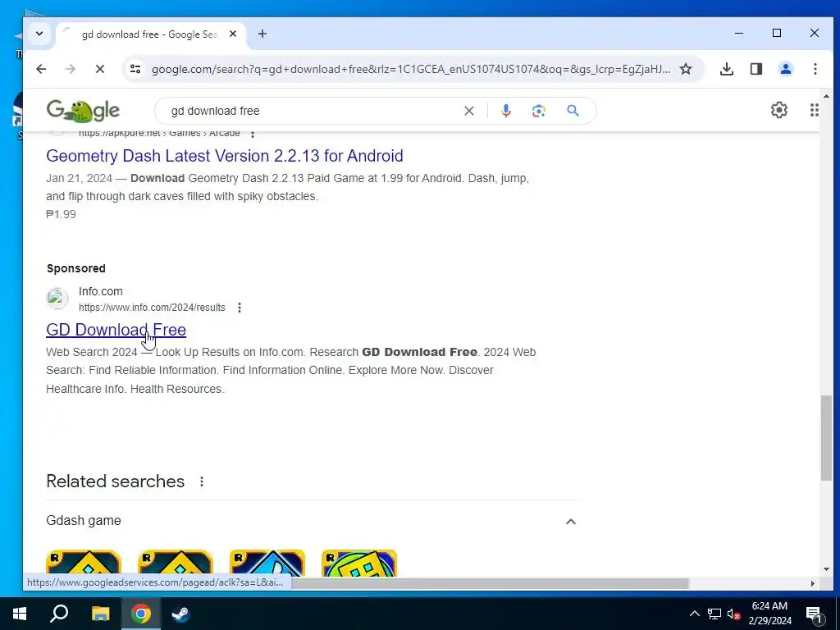Open the Chrome profile avatar
The width and height of the screenshot is (840, 630).
tap(785, 69)
